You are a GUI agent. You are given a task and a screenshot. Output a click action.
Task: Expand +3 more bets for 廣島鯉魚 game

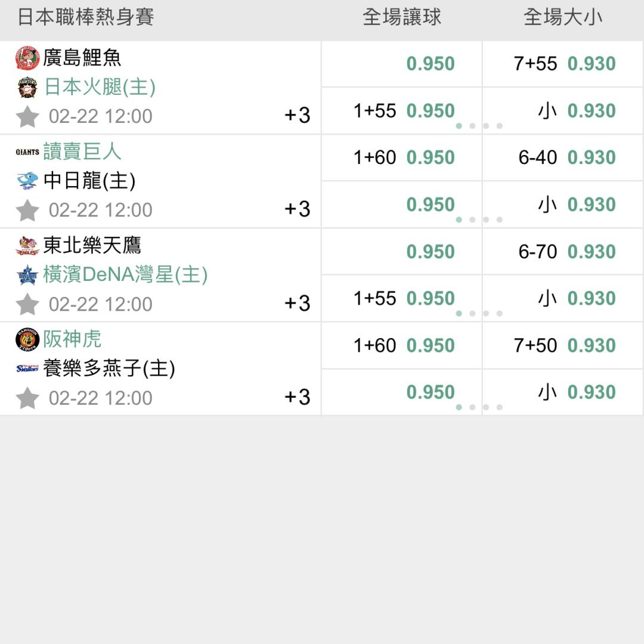tap(297, 115)
